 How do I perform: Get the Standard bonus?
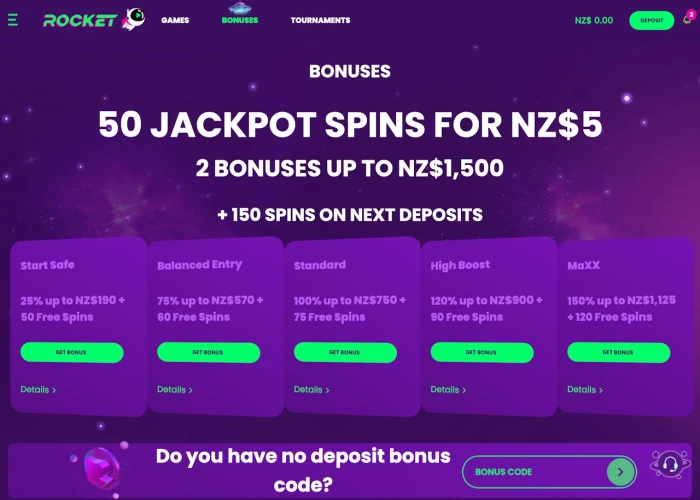[x=345, y=352]
